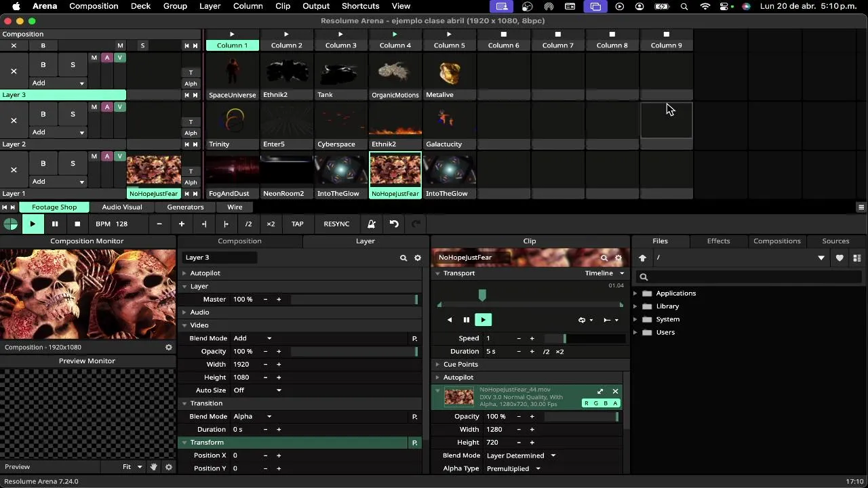This screenshot has width=868, height=488.
Task: Click the X to clear Layer 3
Action: pyautogui.click(x=14, y=71)
